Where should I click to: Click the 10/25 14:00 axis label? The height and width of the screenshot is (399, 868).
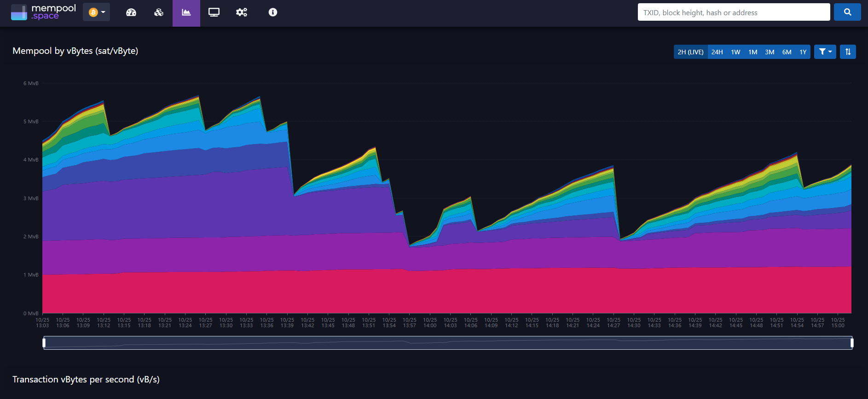point(430,323)
